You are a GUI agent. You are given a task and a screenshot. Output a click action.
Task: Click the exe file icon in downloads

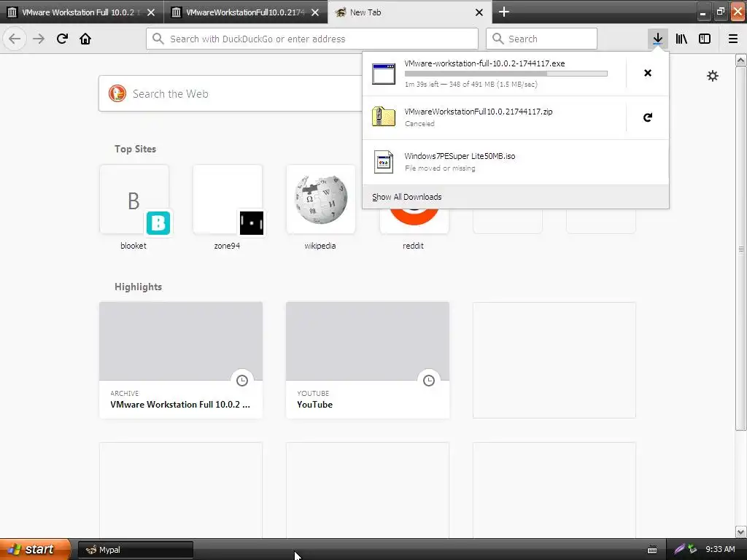tap(384, 74)
